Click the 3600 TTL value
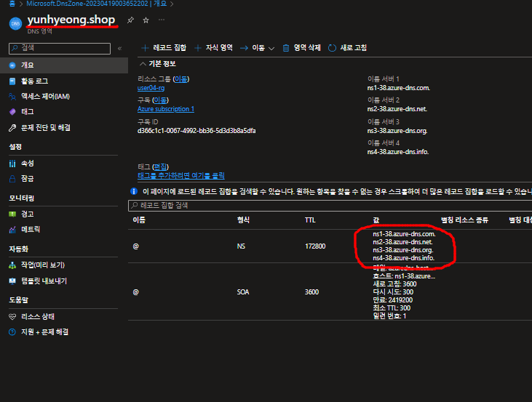The height and width of the screenshot is (402, 532). pyautogui.click(x=311, y=292)
